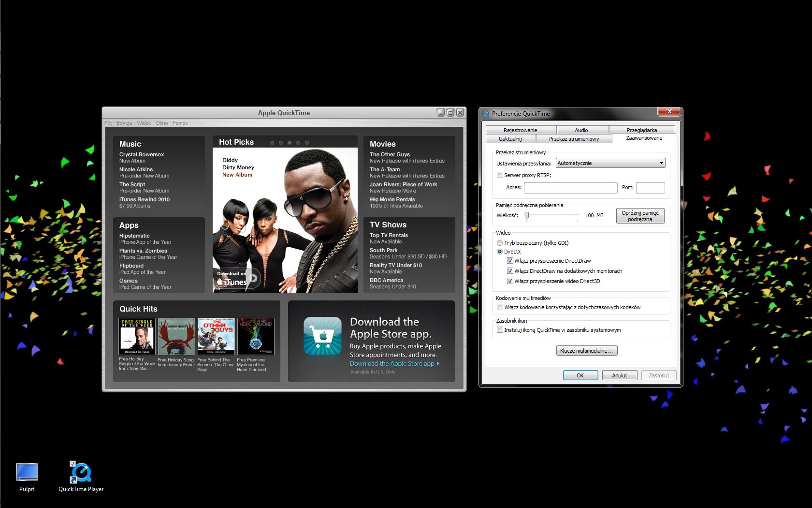Switch to the Przekaz strumieniowy tab
This screenshot has height=508, width=812.
coord(574,139)
